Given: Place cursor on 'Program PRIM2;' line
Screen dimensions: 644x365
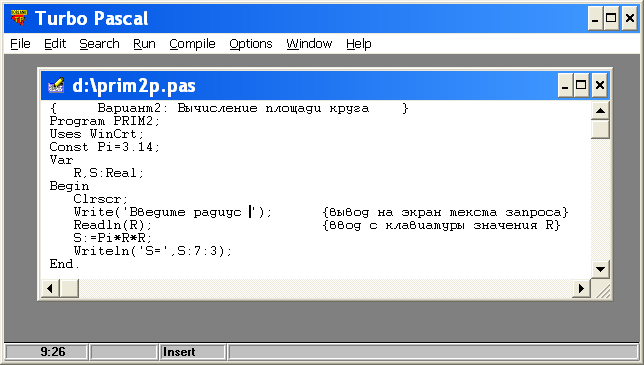Looking at the screenshot, I should coord(104,121).
